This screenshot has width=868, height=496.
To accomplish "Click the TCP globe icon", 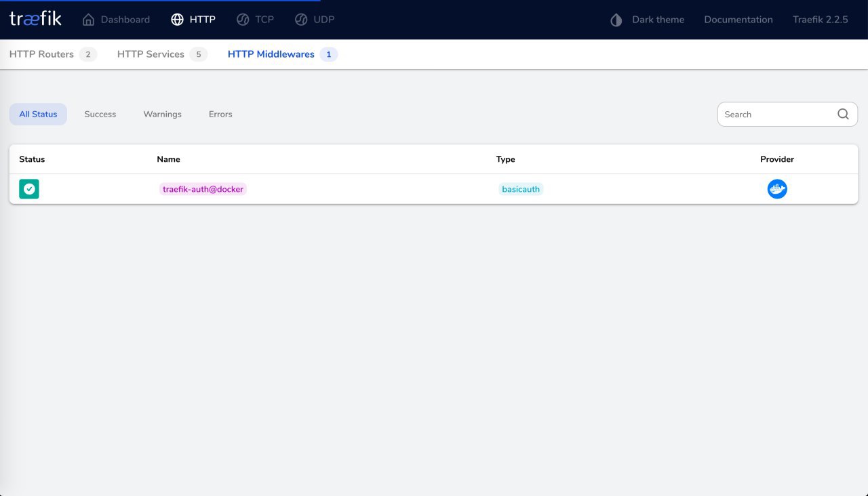I will 243,20.
